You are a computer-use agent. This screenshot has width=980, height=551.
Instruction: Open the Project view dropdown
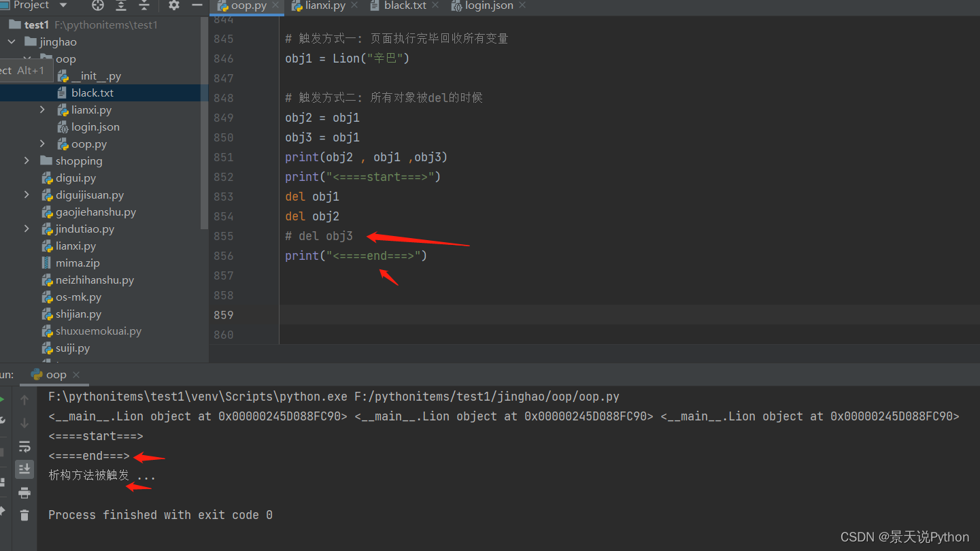pos(63,5)
